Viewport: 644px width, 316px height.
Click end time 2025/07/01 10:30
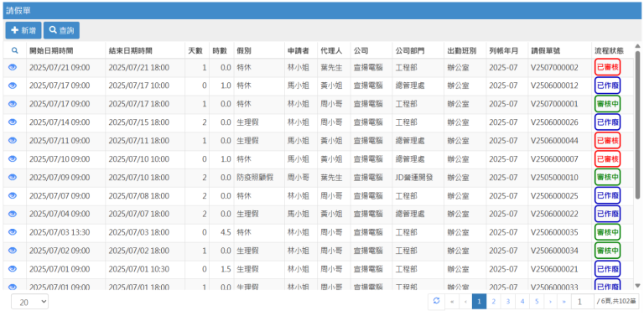[139, 269]
